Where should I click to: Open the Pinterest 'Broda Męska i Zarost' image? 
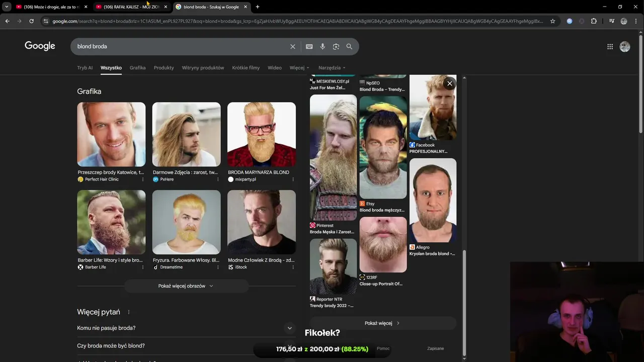[x=333, y=157]
